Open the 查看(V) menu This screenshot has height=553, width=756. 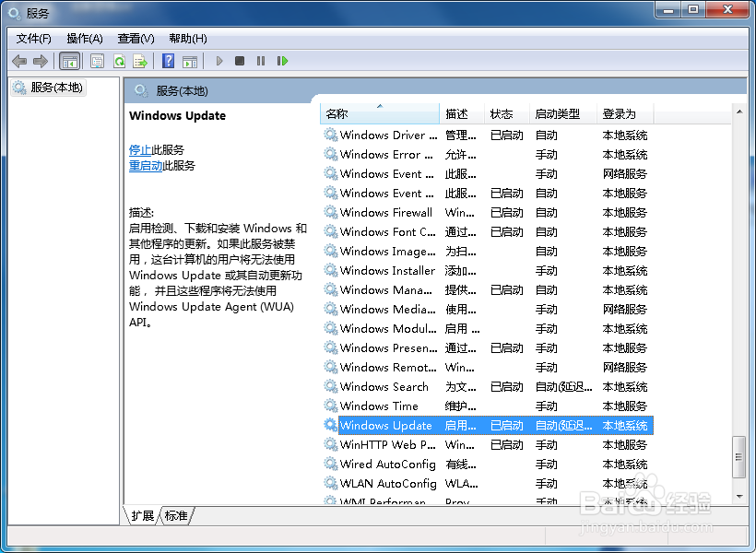(135, 38)
